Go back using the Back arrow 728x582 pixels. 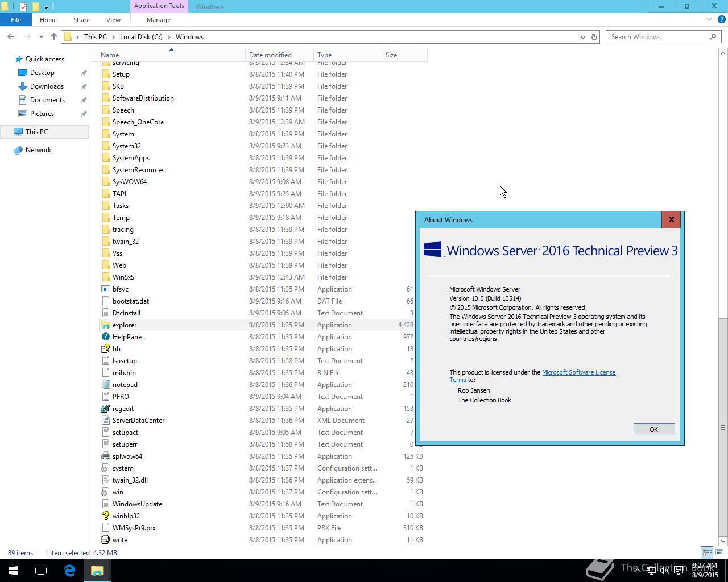11,36
